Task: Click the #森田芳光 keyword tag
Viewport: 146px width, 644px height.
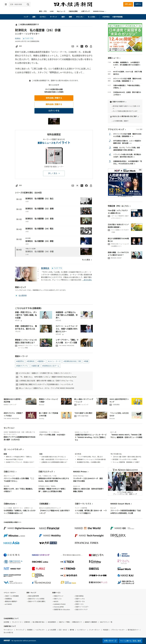Action: tap(20, 361)
